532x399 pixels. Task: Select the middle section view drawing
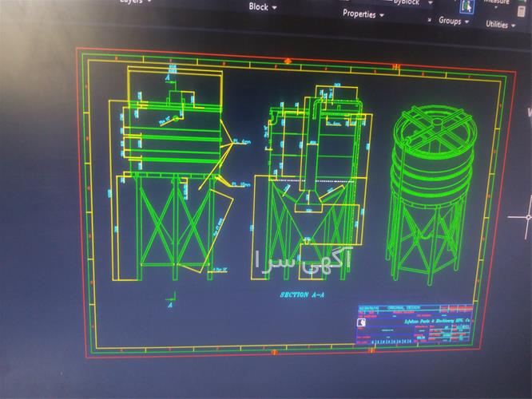(310, 184)
